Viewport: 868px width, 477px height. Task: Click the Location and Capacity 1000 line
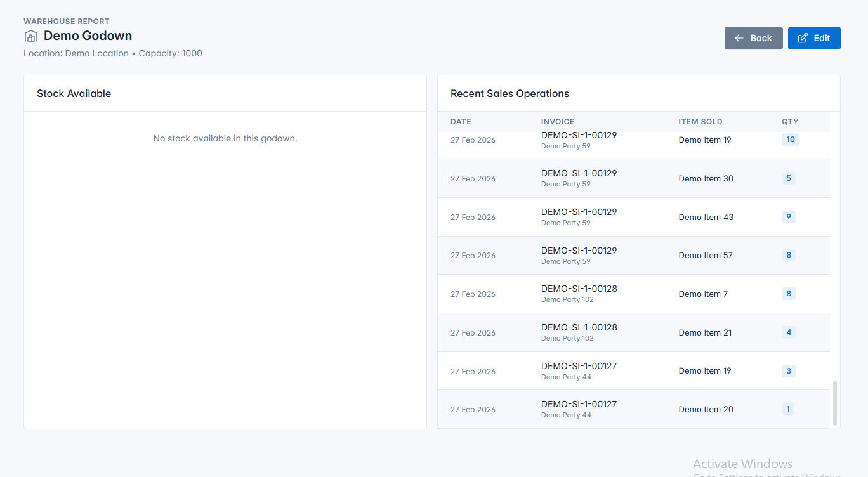pyautogui.click(x=113, y=53)
